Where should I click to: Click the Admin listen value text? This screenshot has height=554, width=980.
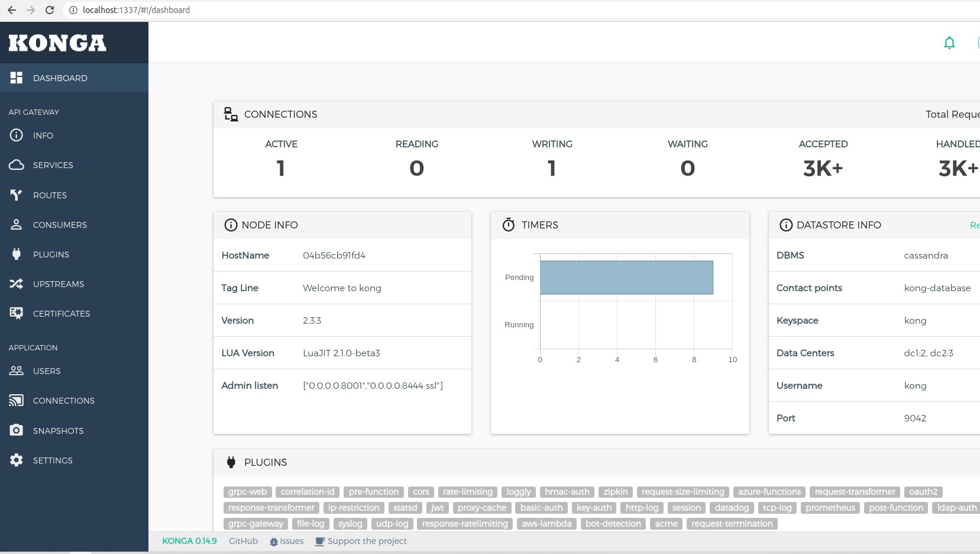[x=373, y=385]
